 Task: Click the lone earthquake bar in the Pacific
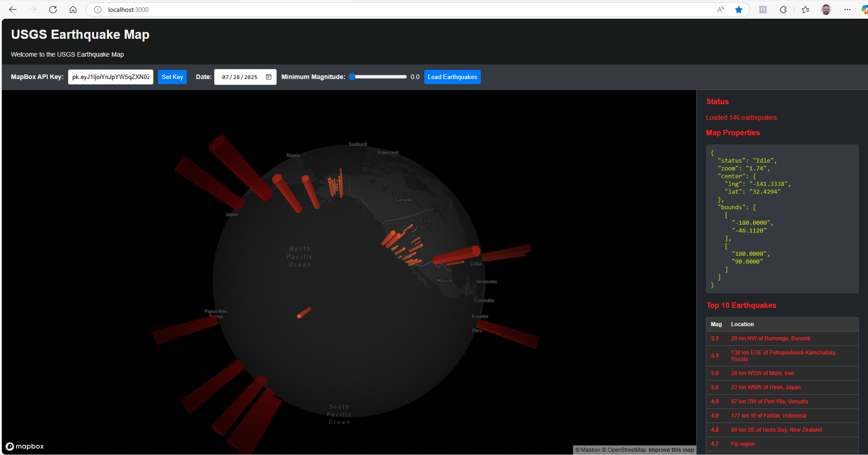[304, 313]
